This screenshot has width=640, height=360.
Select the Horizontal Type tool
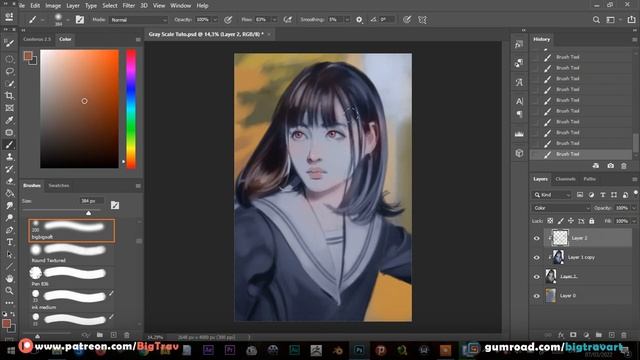point(9,242)
